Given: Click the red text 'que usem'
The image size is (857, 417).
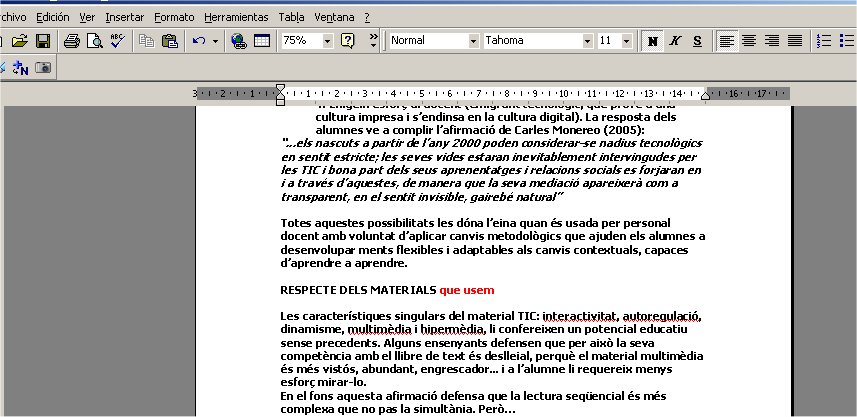Looking at the screenshot, I should 467,290.
